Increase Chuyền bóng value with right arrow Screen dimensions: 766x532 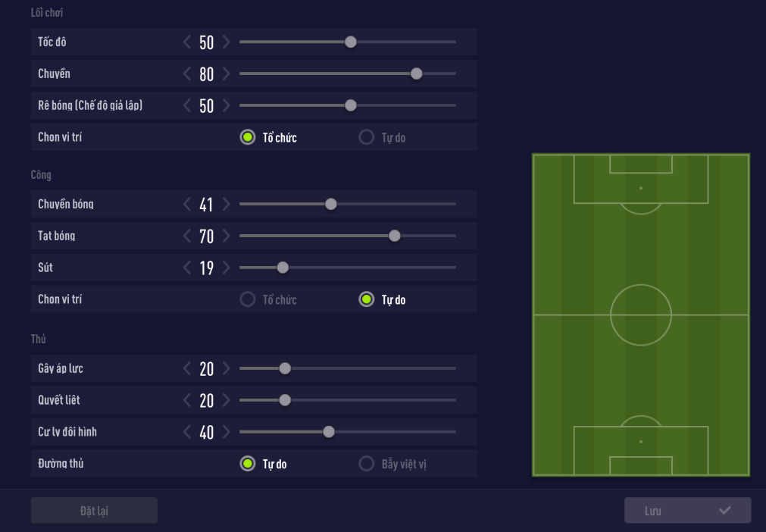[226, 205]
